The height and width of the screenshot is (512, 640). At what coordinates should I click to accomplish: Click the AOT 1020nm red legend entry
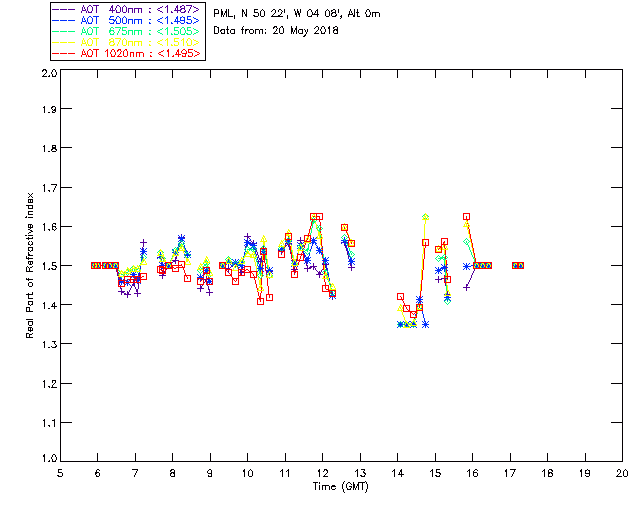tap(127, 53)
